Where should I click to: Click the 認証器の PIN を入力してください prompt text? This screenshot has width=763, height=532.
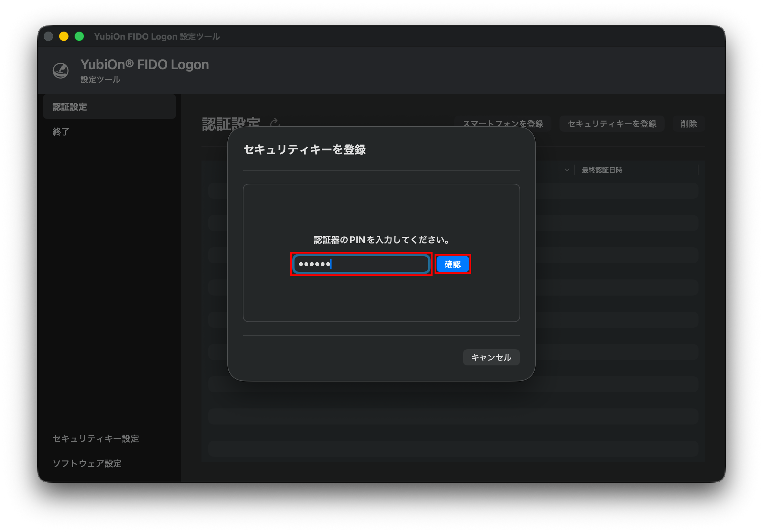point(381,240)
